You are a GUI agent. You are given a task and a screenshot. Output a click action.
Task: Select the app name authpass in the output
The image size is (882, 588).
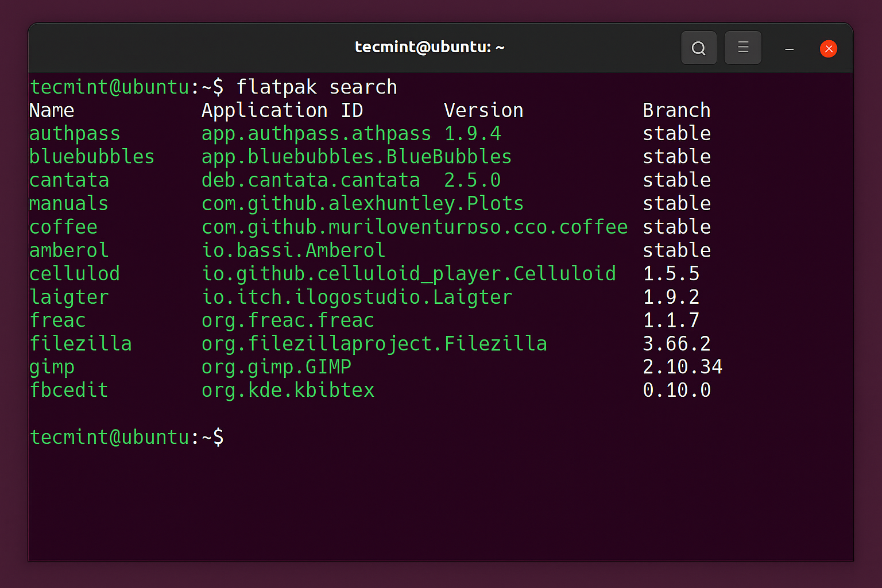point(75,133)
